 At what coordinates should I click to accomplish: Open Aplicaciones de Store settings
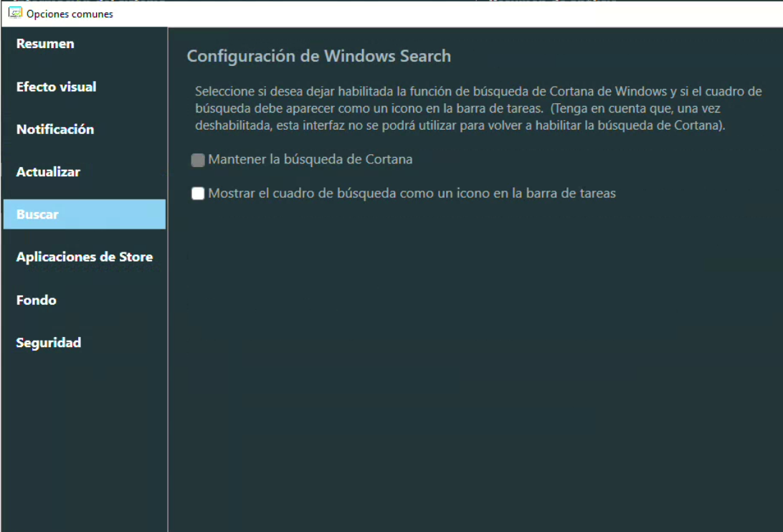click(x=84, y=257)
